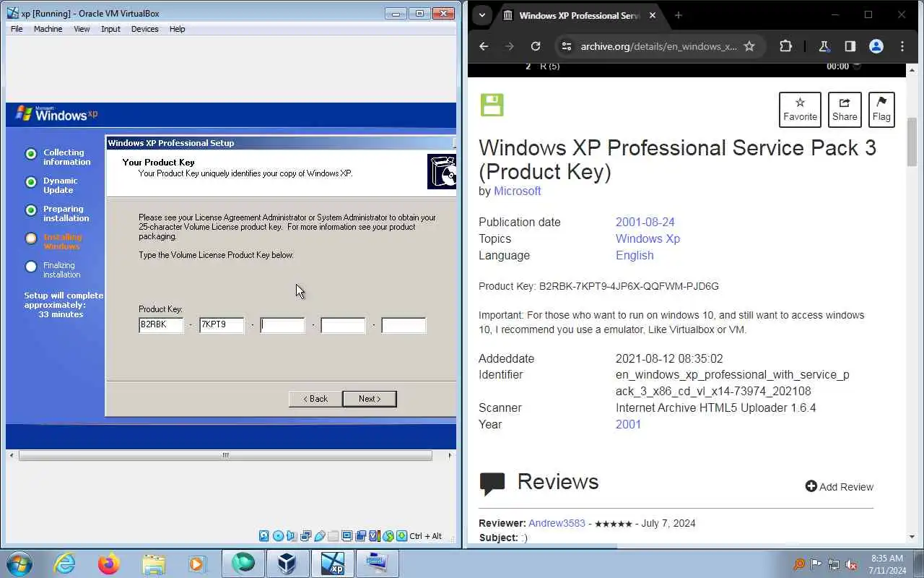Click the archive.org page vertical scrollbar
The image size is (924, 578).
(x=912, y=141)
